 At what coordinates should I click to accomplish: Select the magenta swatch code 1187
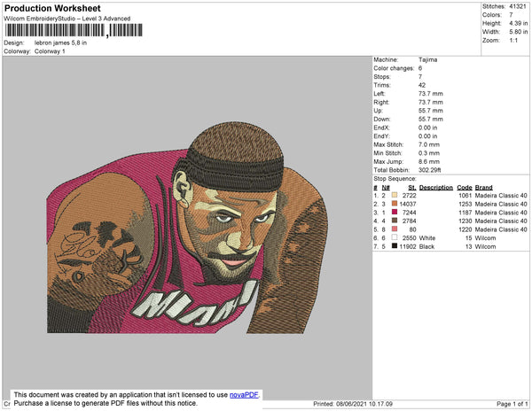[x=395, y=213]
